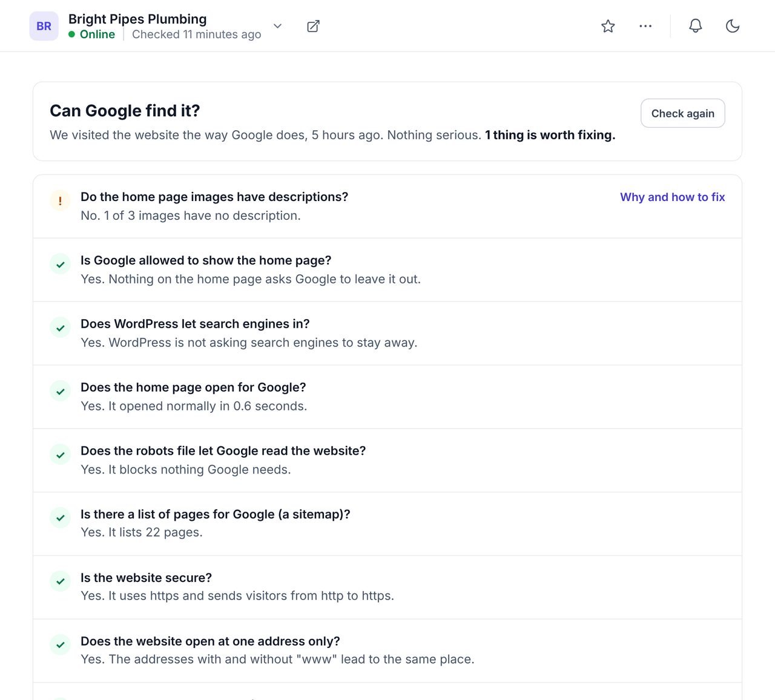Click the Checked 11 minutes ago text

coord(197,35)
